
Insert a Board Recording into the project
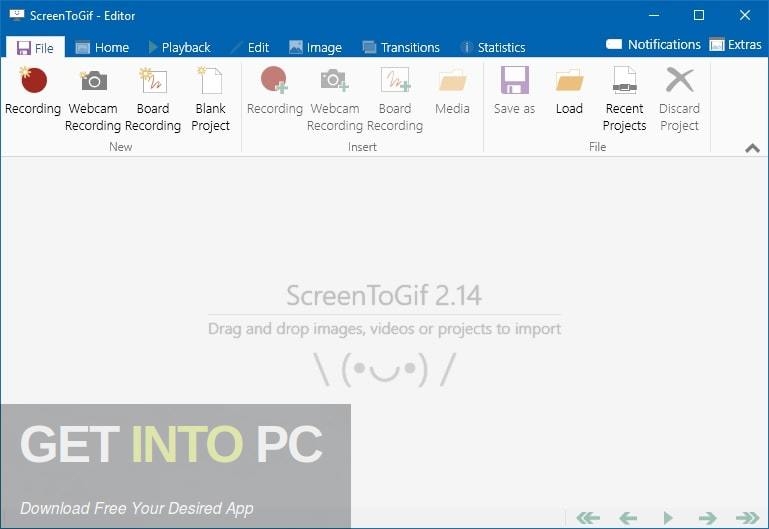click(x=395, y=100)
